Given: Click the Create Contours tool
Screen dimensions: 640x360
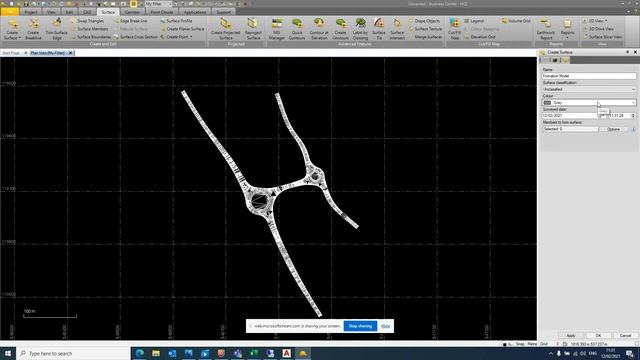Looking at the screenshot, I should (340, 29).
